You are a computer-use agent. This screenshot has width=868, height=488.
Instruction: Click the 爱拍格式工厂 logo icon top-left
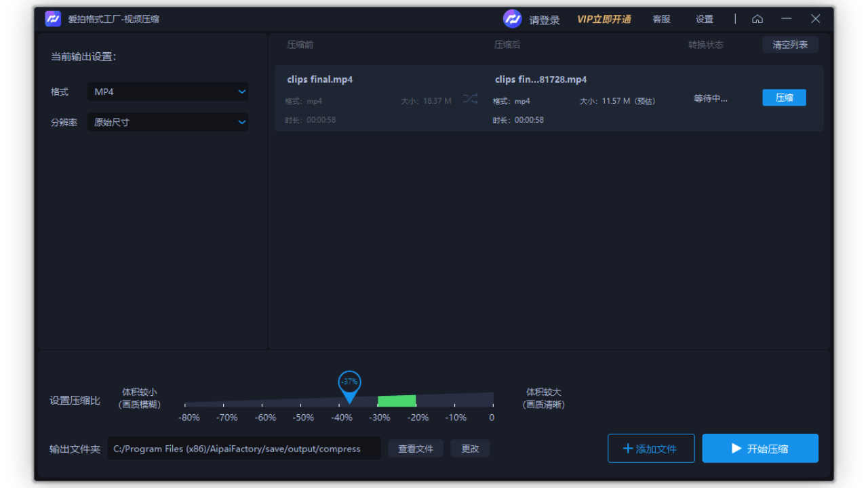[53, 18]
